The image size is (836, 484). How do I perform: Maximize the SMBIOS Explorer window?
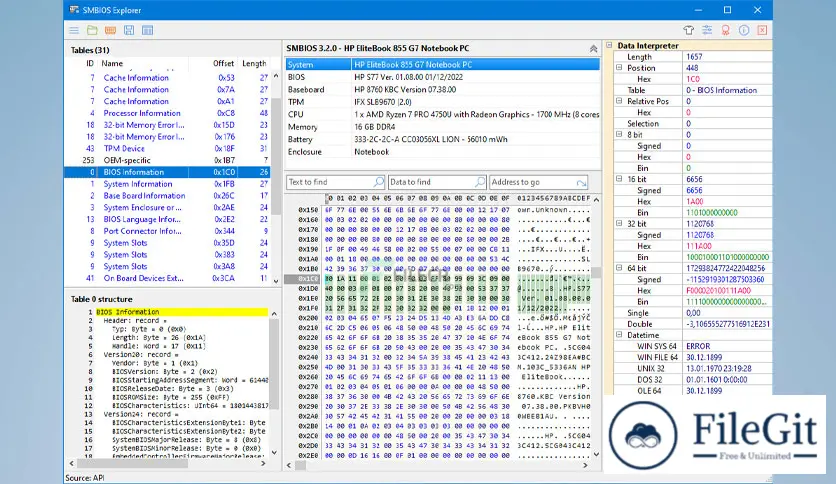[728, 10]
